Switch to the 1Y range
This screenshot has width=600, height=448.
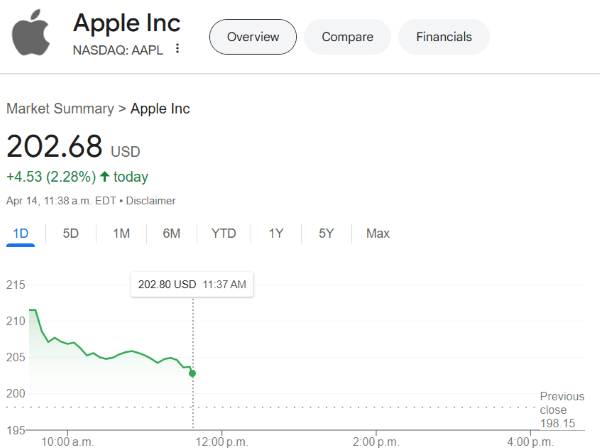pyautogui.click(x=276, y=233)
